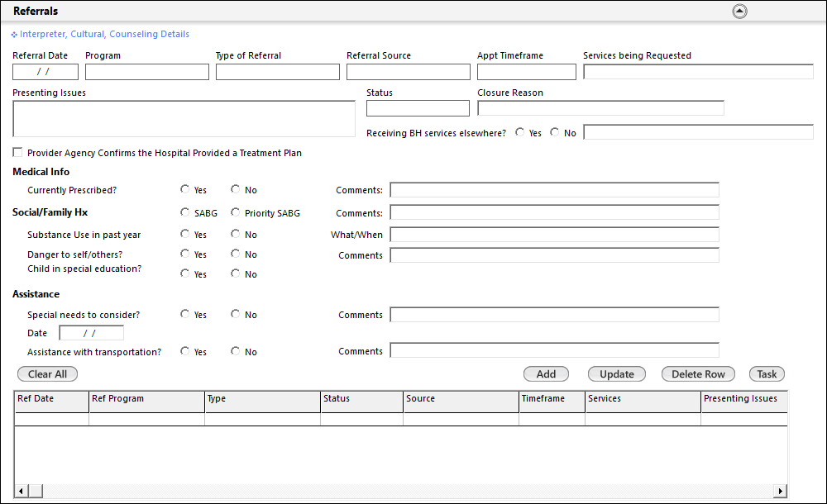Viewport: 827px width, 504px height.
Task: Click the Clear All button
Action: click(x=47, y=374)
